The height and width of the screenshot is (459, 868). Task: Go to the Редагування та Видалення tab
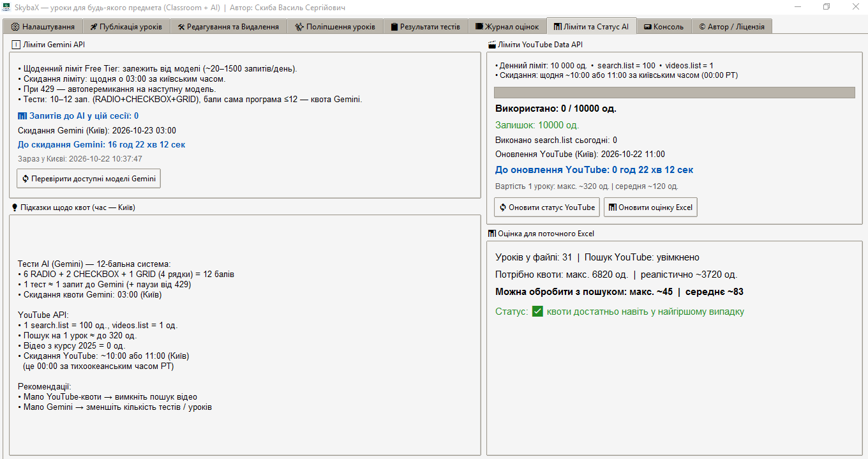pos(228,27)
